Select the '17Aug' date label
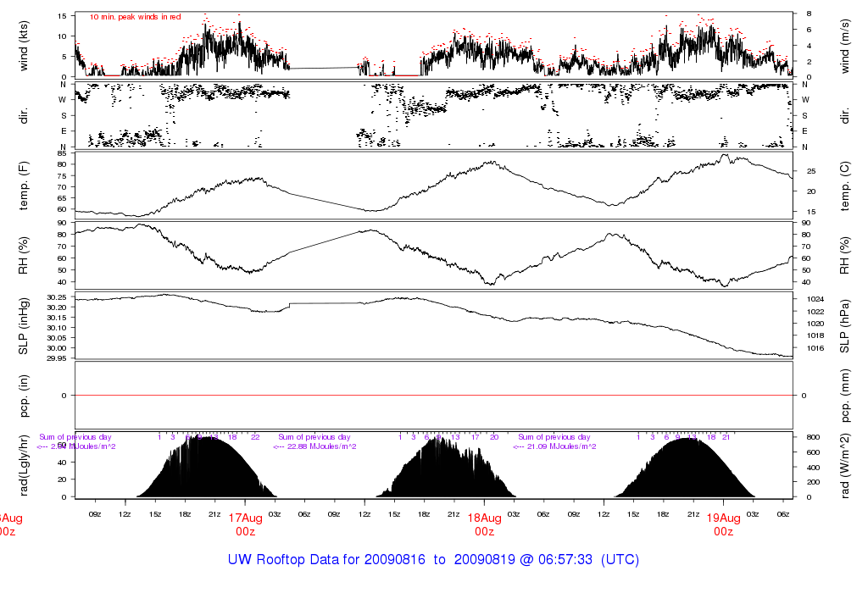The width and height of the screenshot is (868, 593). point(245,518)
